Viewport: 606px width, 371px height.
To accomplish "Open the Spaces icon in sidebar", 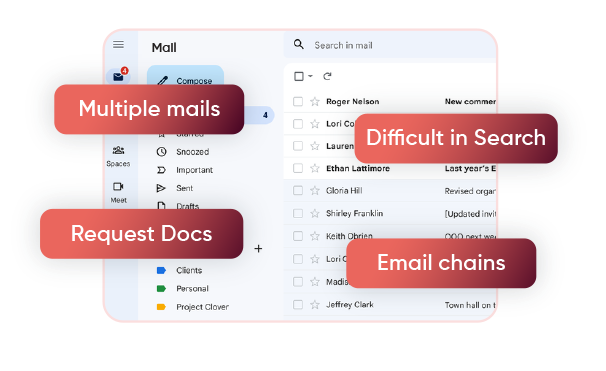I will pyautogui.click(x=118, y=150).
